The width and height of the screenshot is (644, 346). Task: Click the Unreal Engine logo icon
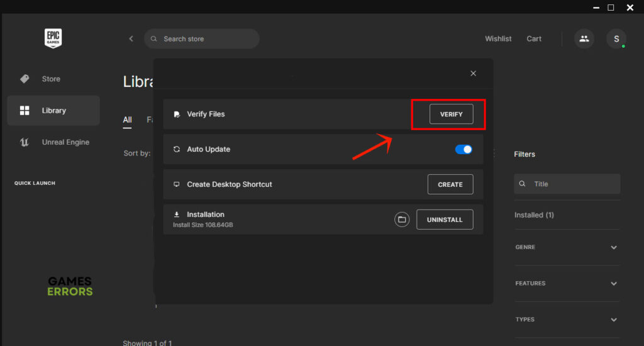(25, 142)
